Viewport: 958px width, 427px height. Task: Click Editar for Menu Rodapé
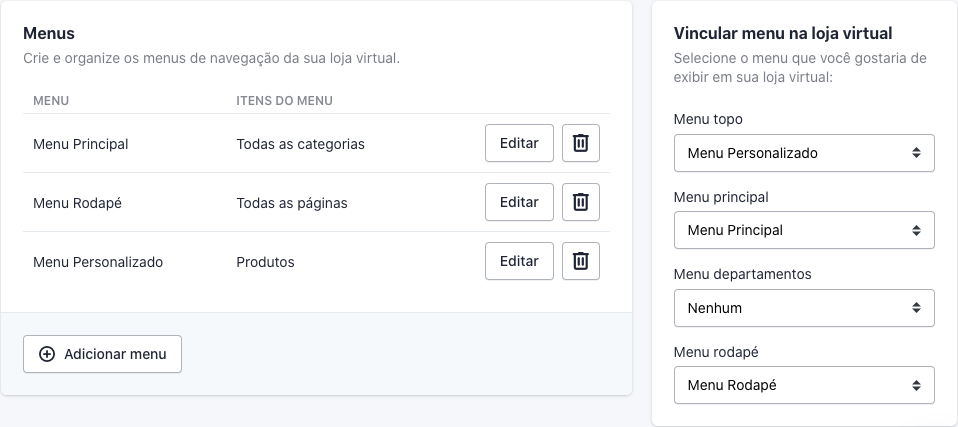click(519, 202)
